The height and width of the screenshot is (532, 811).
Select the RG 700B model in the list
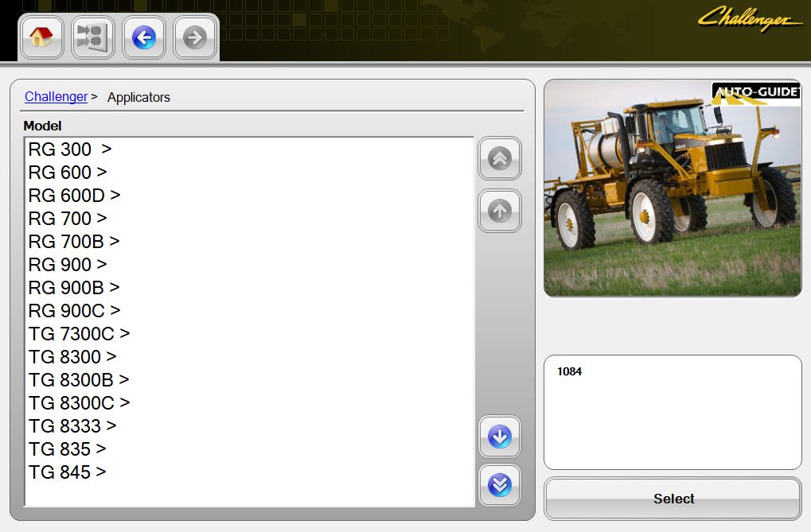pyautogui.click(x=72, y=241)
